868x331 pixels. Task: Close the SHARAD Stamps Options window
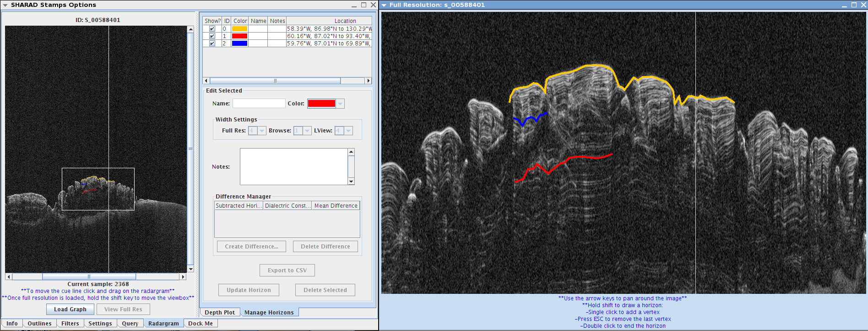click(373, 5)
